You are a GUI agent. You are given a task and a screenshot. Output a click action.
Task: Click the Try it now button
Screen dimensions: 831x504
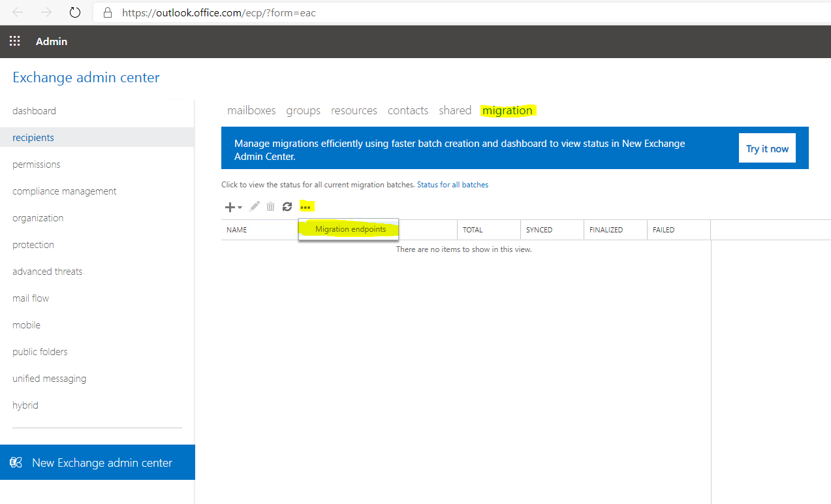[766, 148]
